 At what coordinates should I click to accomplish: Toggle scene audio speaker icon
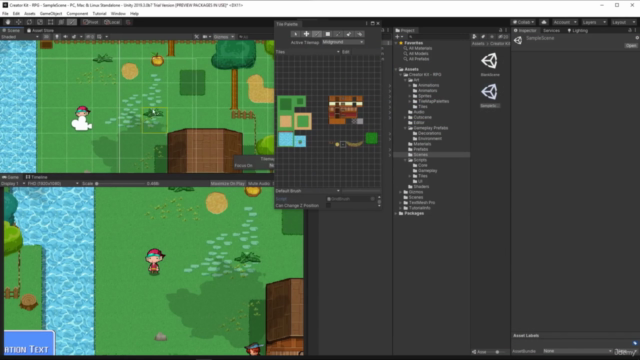65,37
